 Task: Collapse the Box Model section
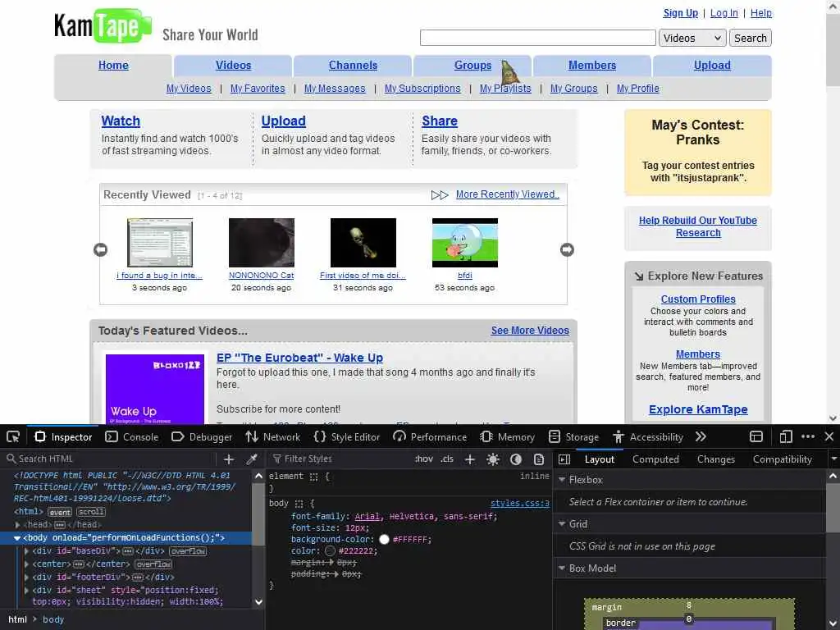pos(562,568)
